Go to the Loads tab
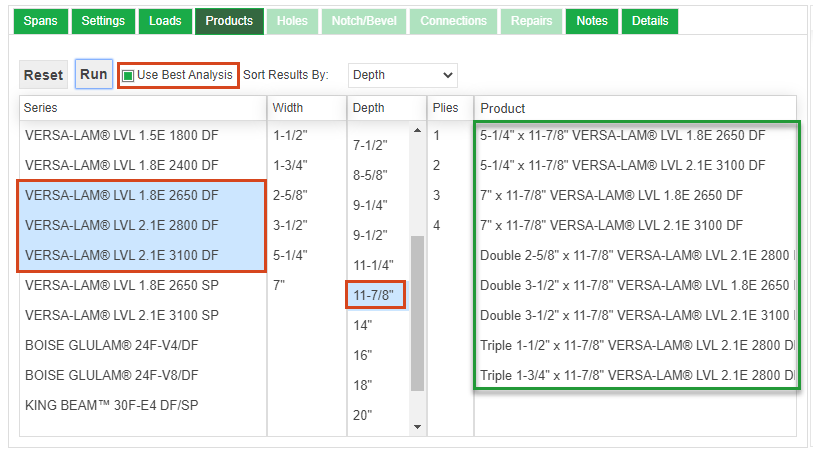813x452 pixels. tap(165, 21)
